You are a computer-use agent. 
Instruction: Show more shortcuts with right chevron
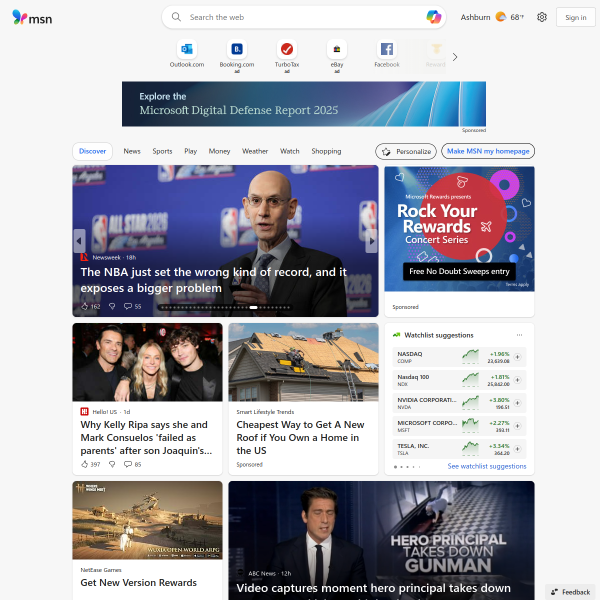click(455, 57)
